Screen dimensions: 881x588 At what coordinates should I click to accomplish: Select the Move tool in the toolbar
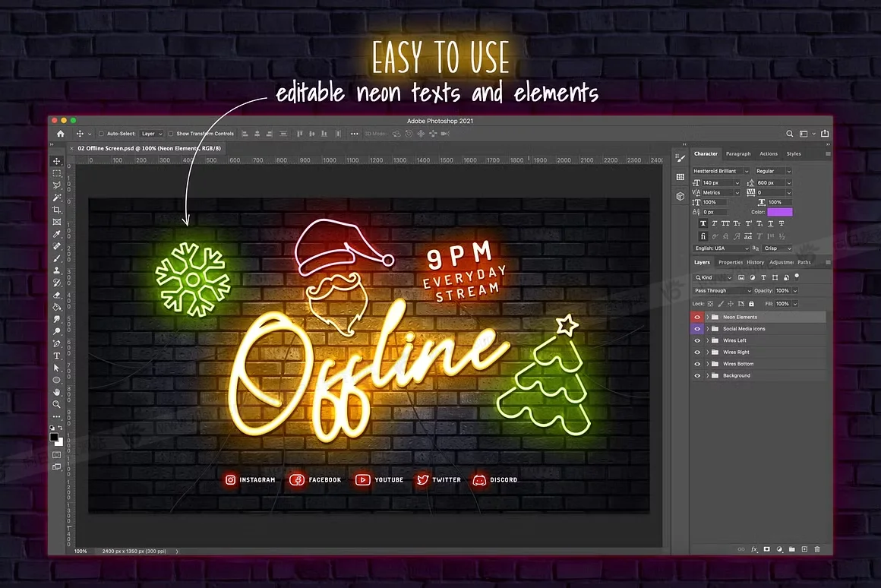pyautogui.click(x=57, y=161)
